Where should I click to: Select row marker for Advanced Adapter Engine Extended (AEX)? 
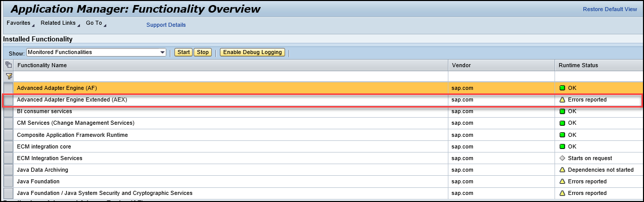tap(8, 99)
